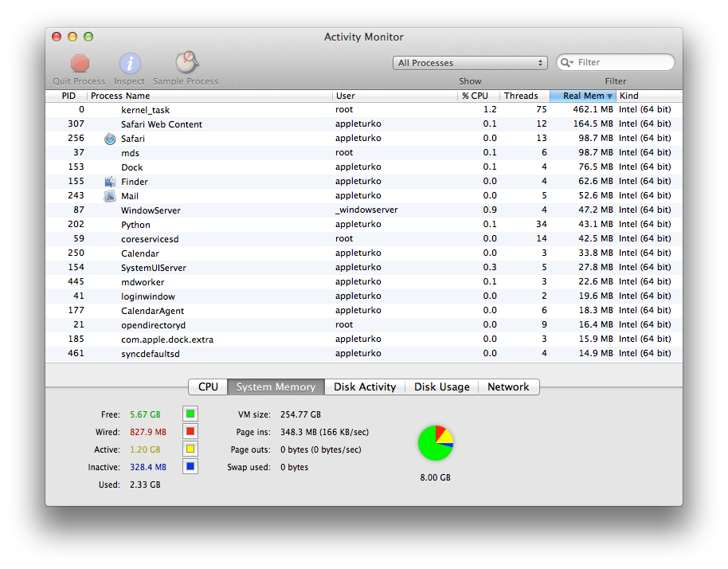Select the com.apple.dock.extra process row
This screenshot has height=569, width=728.
(363, 339)
